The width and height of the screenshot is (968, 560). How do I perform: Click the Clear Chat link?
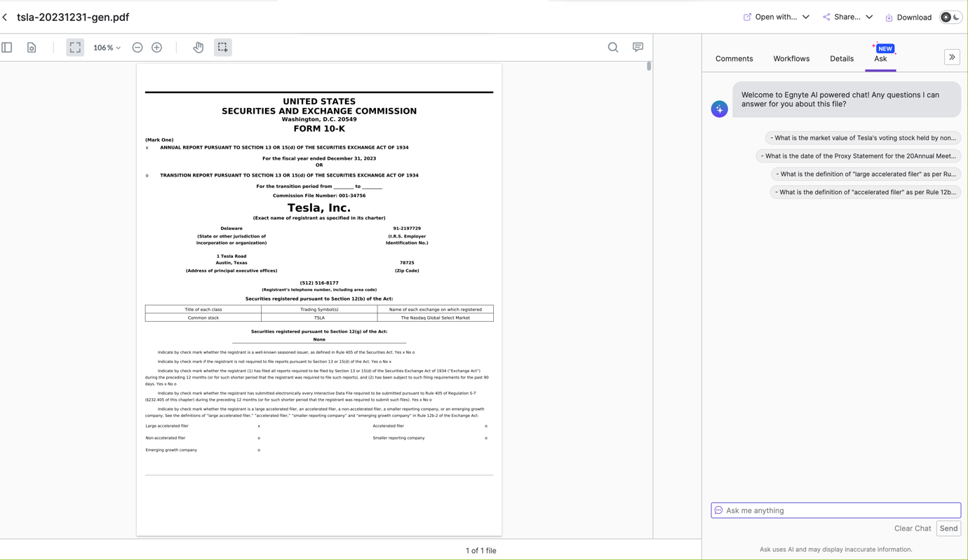point(912,528)
